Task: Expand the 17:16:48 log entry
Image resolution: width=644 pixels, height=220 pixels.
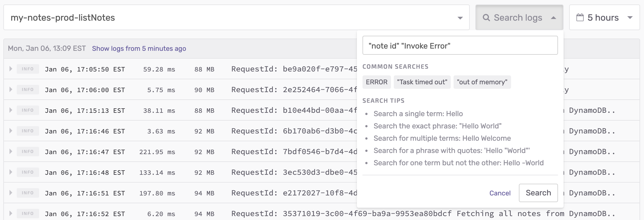Action: click(x=11, y=172)
